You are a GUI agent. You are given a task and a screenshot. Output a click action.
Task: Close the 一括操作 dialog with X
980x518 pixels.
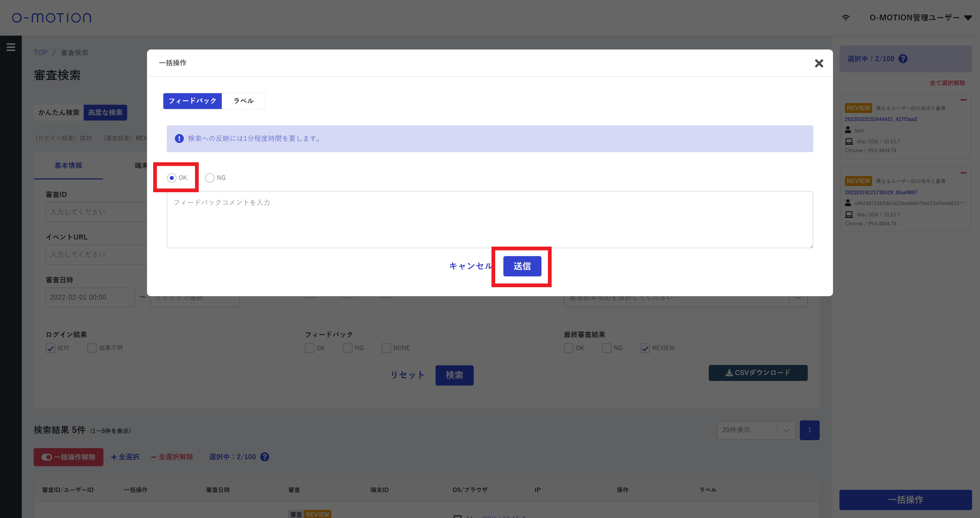coord(819,63)
